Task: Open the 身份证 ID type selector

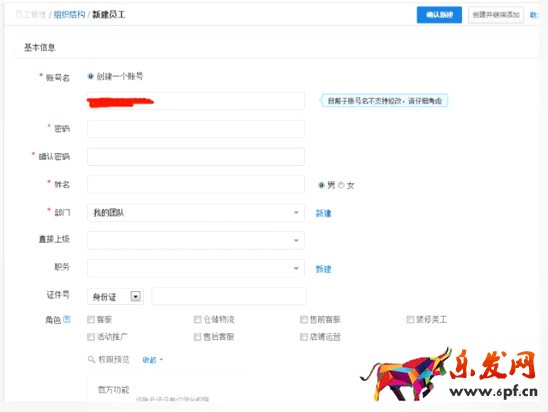Action: pos(115,297)
